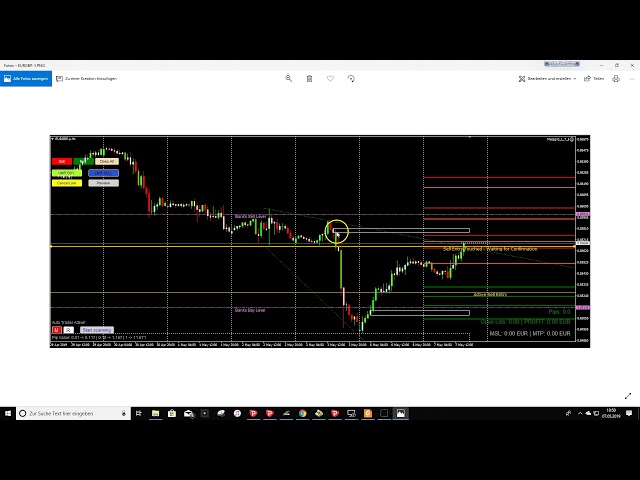Open Windows Start menu
The width and height of the screenshot is (640, 480).
tap(8, 413)
